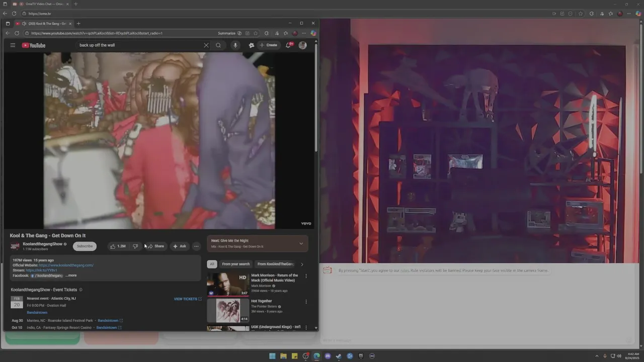Subscribe to KoolandthegangShow channel
Screen dimensions: 644x362
85,246
